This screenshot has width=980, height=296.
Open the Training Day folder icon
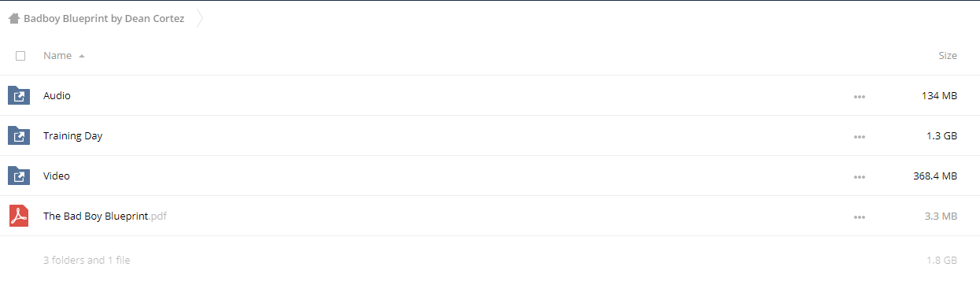click(x=19, y=136)
